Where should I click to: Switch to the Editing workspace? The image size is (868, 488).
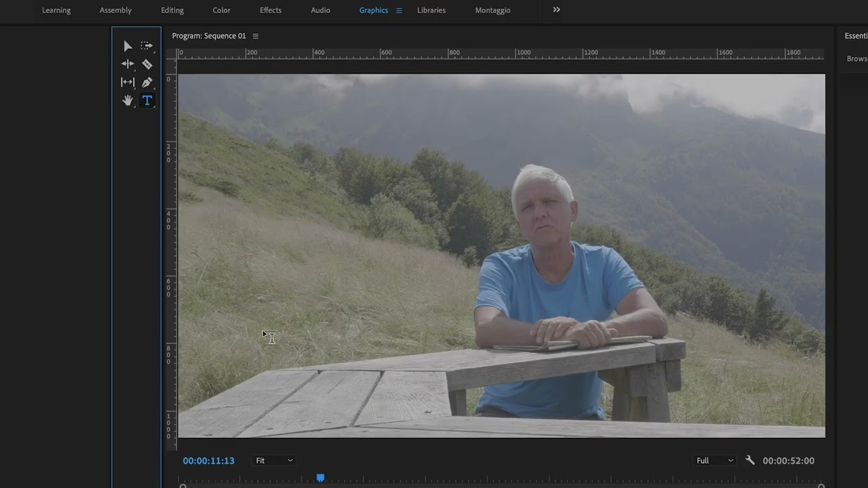coord(172,10)
